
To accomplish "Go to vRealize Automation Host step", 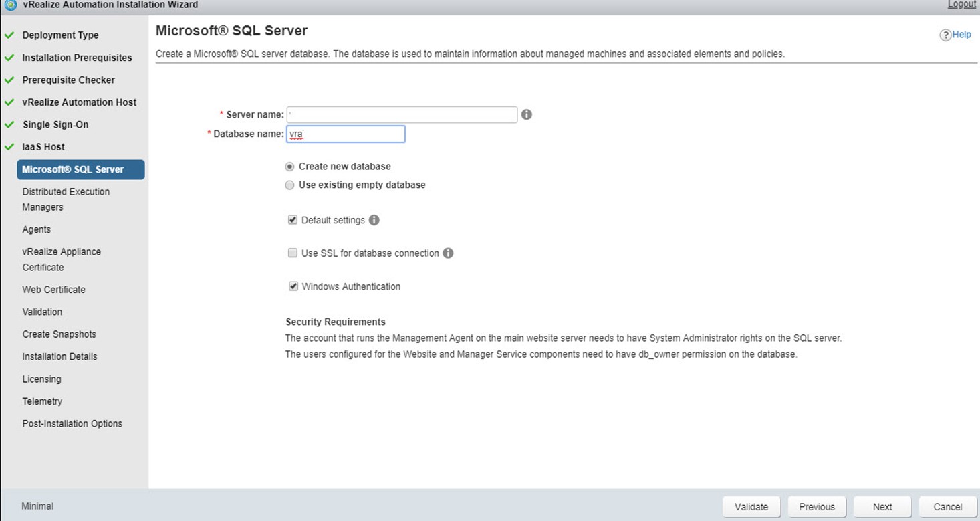I will [x=79, y=102].
